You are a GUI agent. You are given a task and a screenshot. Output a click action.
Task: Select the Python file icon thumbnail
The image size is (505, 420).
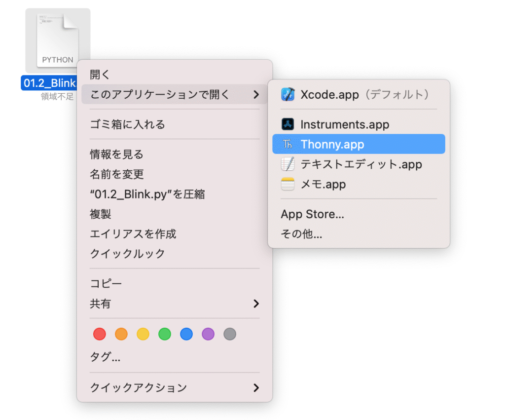tap(58, 40)
